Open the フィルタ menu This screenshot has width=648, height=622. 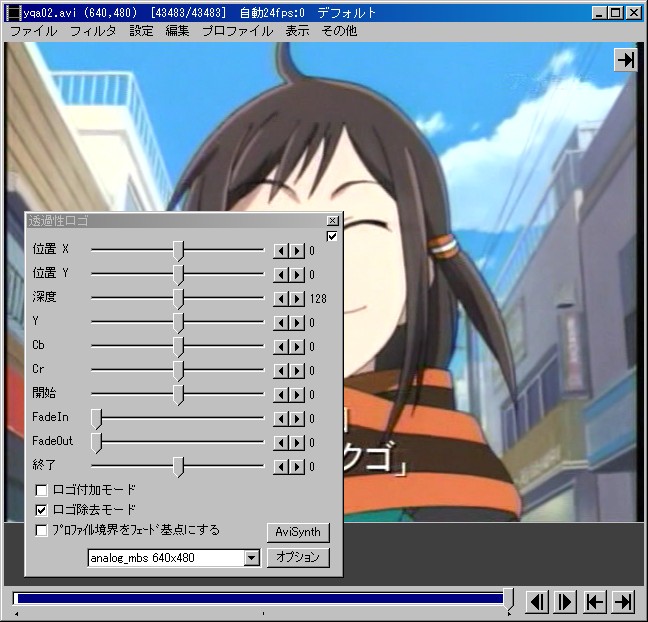(93, 31)
